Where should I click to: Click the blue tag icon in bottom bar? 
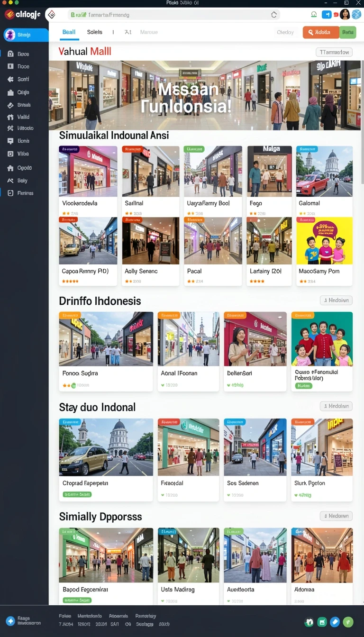point(335,622)
